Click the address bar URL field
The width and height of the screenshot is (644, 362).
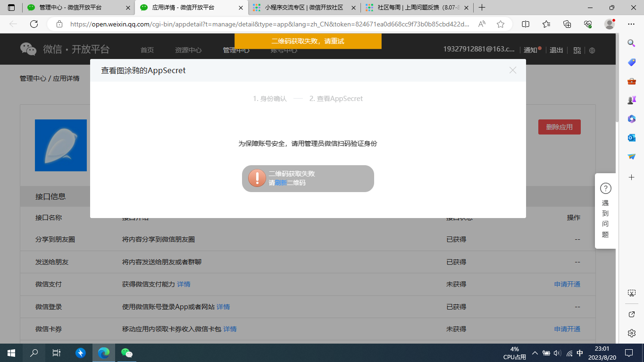[269, 24]
